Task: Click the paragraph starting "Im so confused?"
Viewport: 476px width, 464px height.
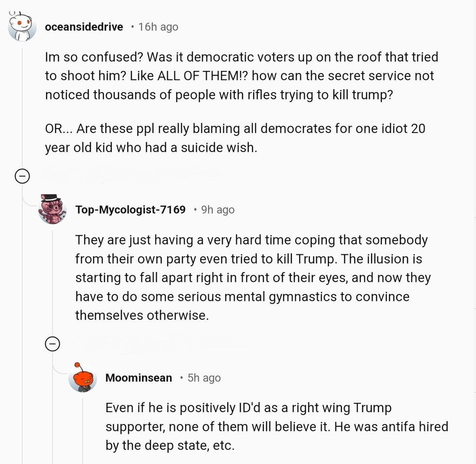Action: 241,76
